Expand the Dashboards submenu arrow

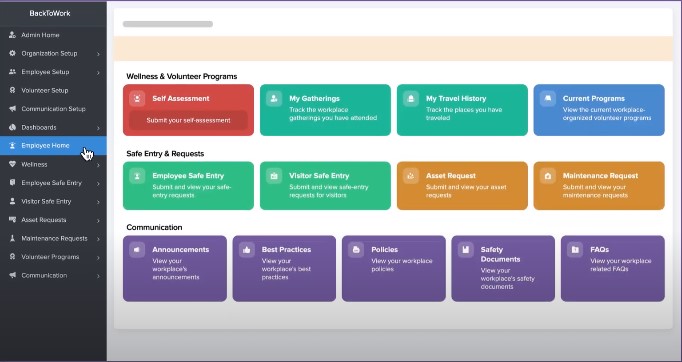[x=98, y=128]
